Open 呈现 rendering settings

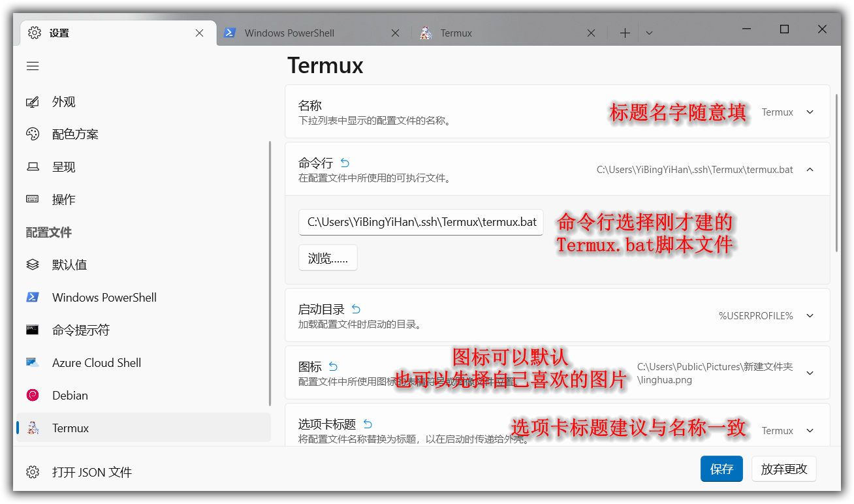(x=144, y=167)
